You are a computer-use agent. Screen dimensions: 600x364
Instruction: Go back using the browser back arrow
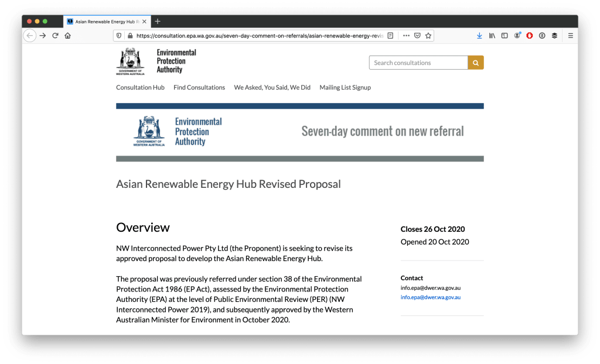[30, 36]
